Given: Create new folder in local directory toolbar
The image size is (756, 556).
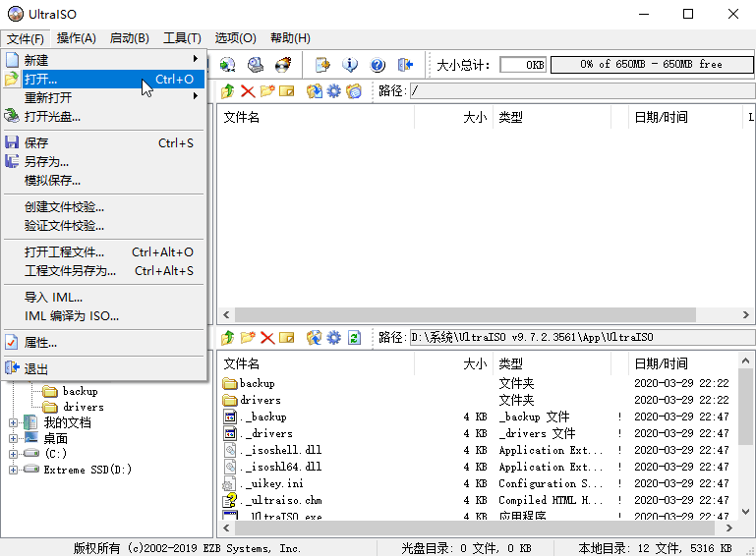Looking at the screenshot, I should [248, 338].
